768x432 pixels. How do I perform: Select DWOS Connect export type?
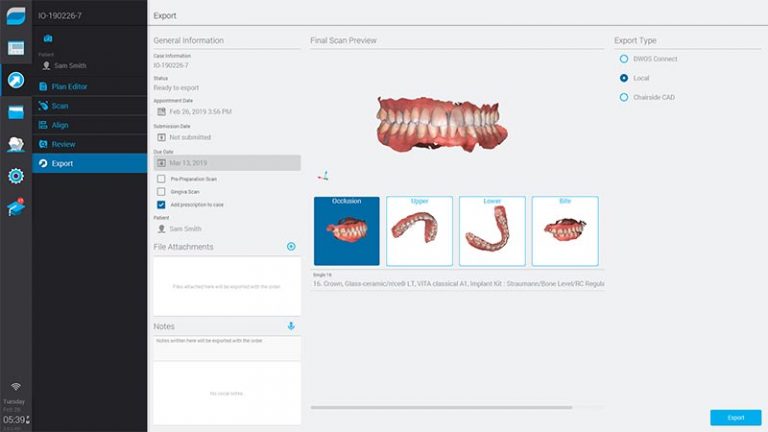(x=624, y=59)
